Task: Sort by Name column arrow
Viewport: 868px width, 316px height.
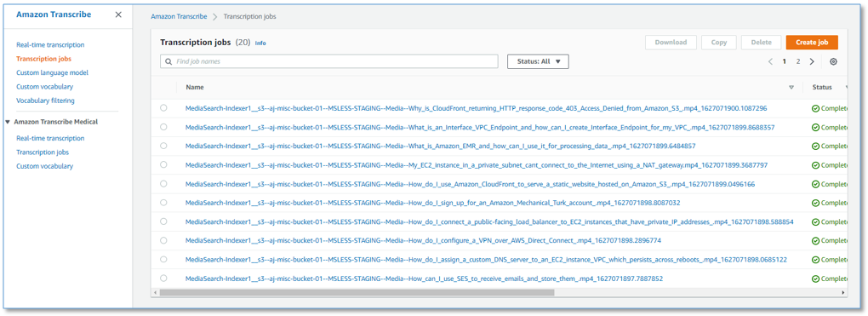Action: 791,87
